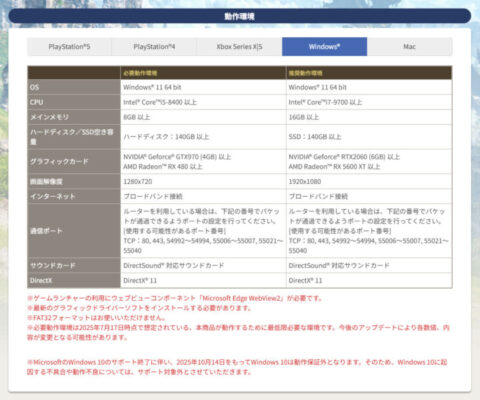Click the OS row label
This screenshot has height=400, width=480.
point(74,87)
